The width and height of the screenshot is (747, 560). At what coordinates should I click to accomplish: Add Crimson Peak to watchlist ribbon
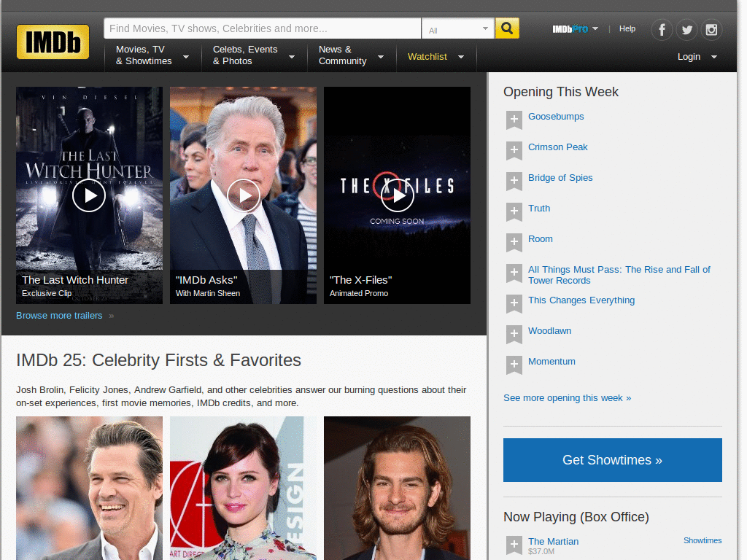tap(514, 150)
